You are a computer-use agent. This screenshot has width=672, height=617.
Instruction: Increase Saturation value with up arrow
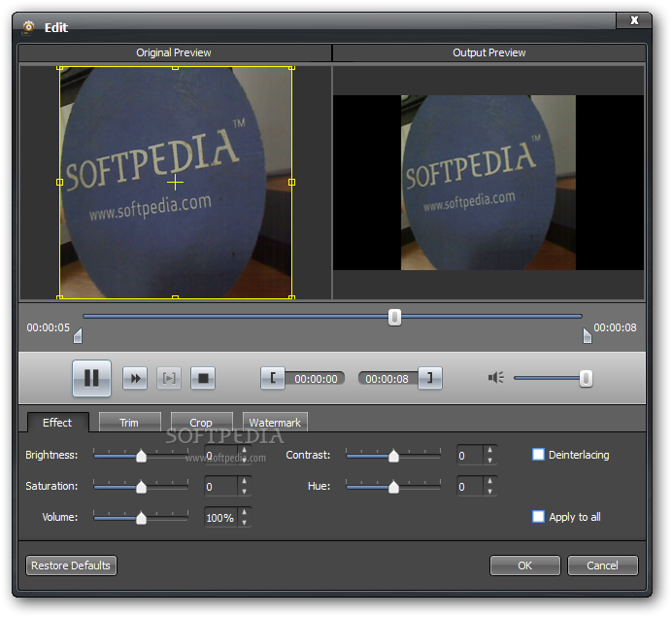(x=245, y=482)
